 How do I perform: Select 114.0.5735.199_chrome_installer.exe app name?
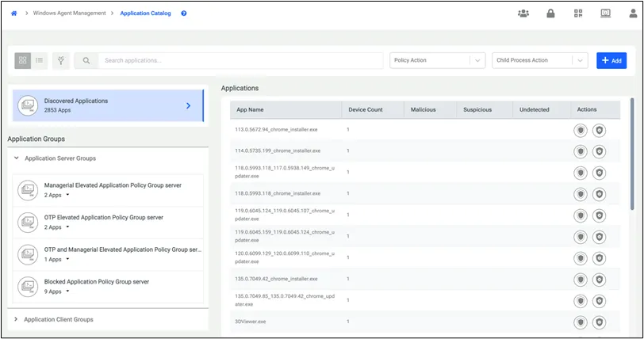click(278, 150)
